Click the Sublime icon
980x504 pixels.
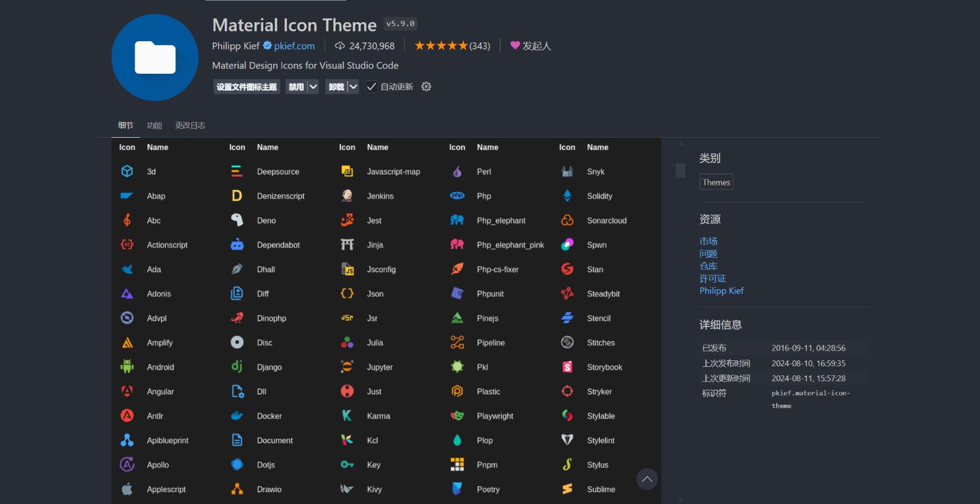[567, 489]
